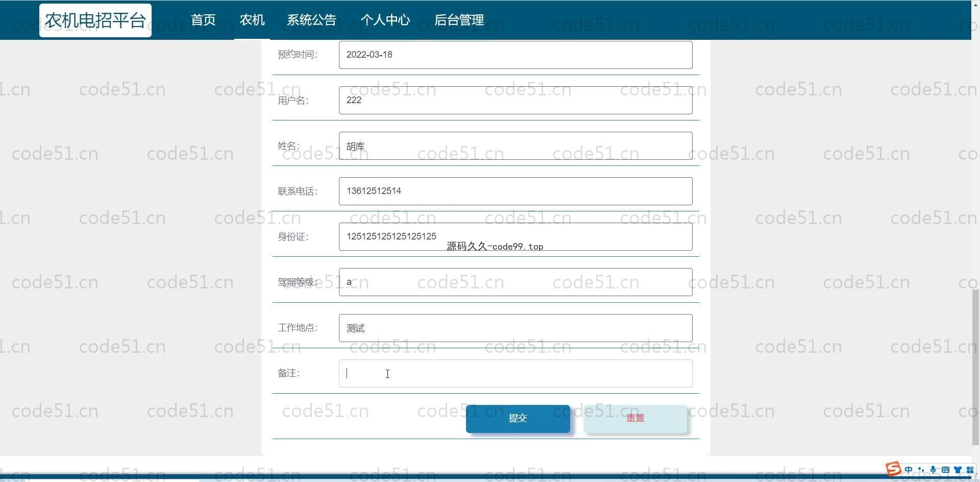Submit the form with 提交 button
The width and height of the screenshot is (980, 482).
coord(518,419)
